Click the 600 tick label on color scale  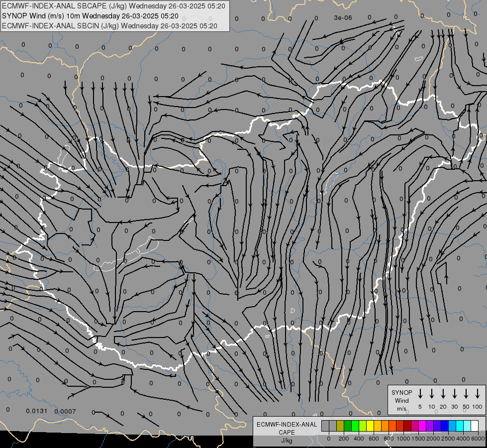click(x=374, y=439)
